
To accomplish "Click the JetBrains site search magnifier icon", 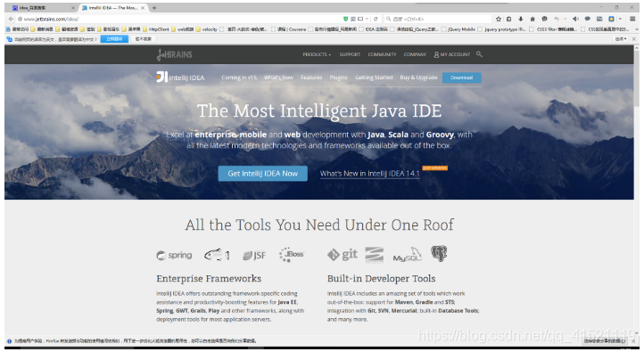I will 479,54.
